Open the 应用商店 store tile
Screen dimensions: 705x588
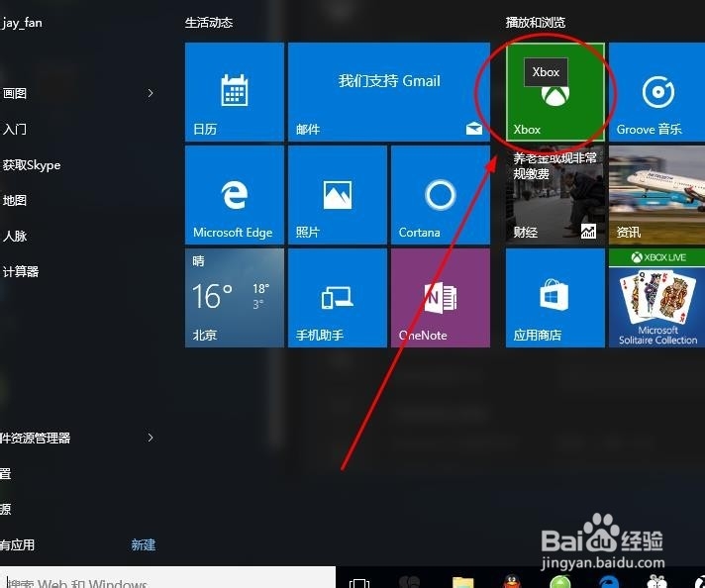[554, 298]
